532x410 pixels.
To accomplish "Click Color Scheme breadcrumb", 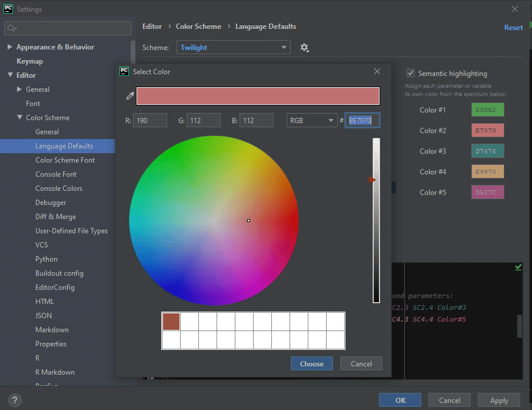I will coord(198,27).
